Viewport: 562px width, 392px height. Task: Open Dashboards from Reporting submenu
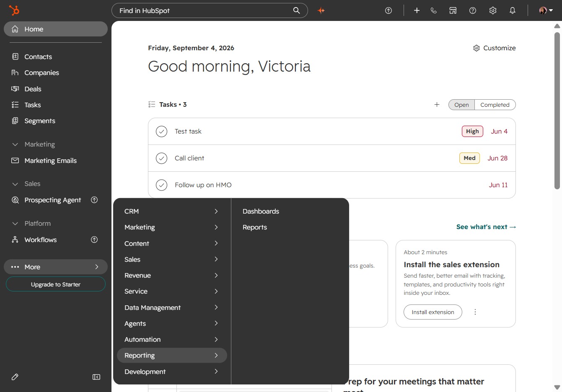261,211
